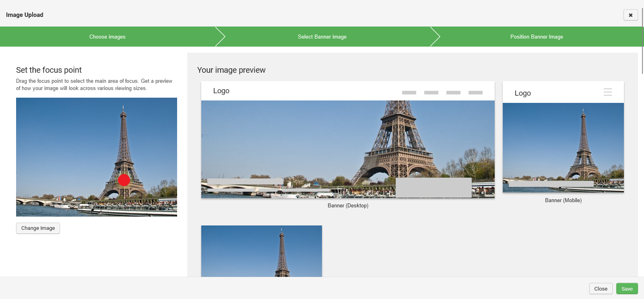Screen dimensions: 644x299
Task: Go to the Choose images step
Action: click(107, 37)
